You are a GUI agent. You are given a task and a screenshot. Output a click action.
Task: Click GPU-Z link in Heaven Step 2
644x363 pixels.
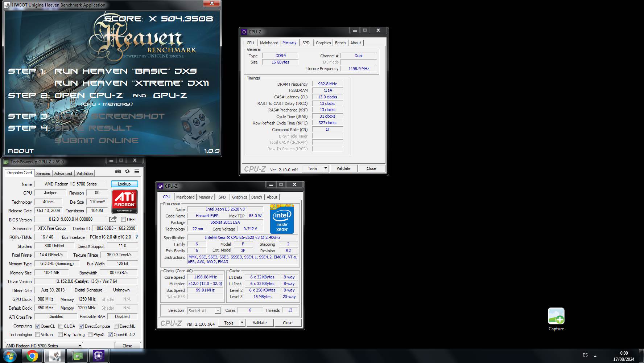[170, 95]
